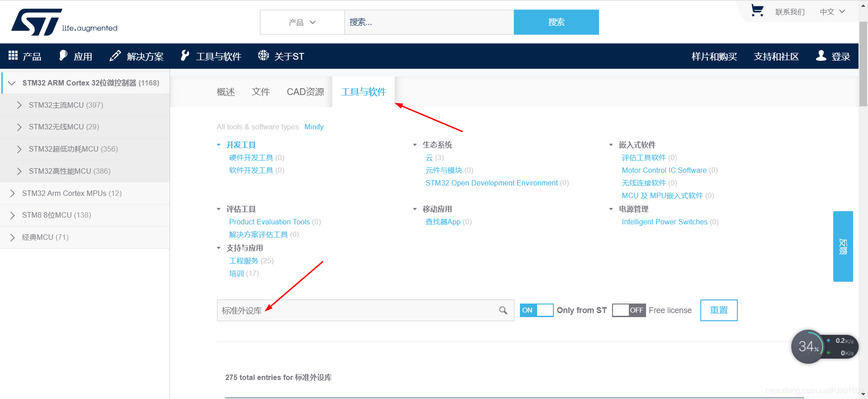The image size is (868, 399).
Task: Open the 应用 menu
Action: (x=75, y=56)
